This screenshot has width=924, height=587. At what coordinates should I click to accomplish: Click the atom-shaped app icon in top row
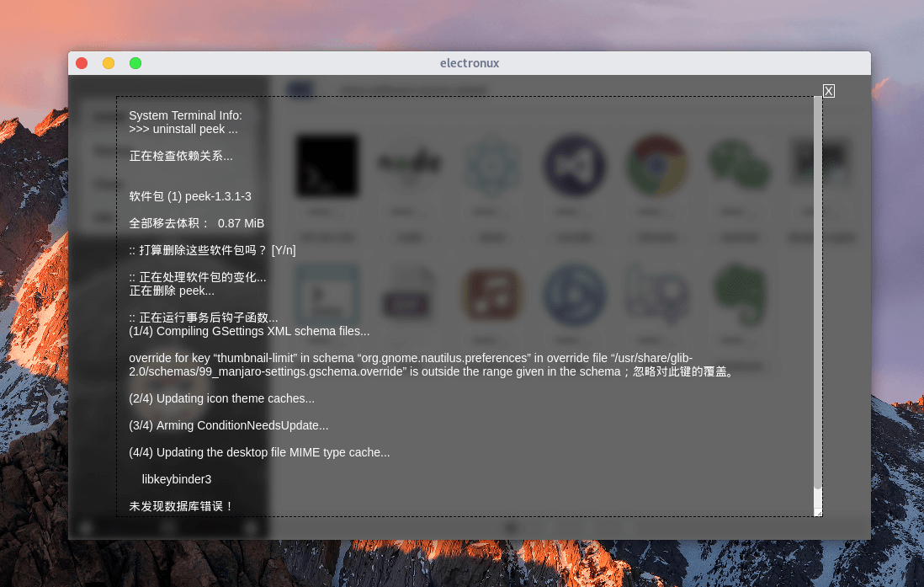[492, 166]
